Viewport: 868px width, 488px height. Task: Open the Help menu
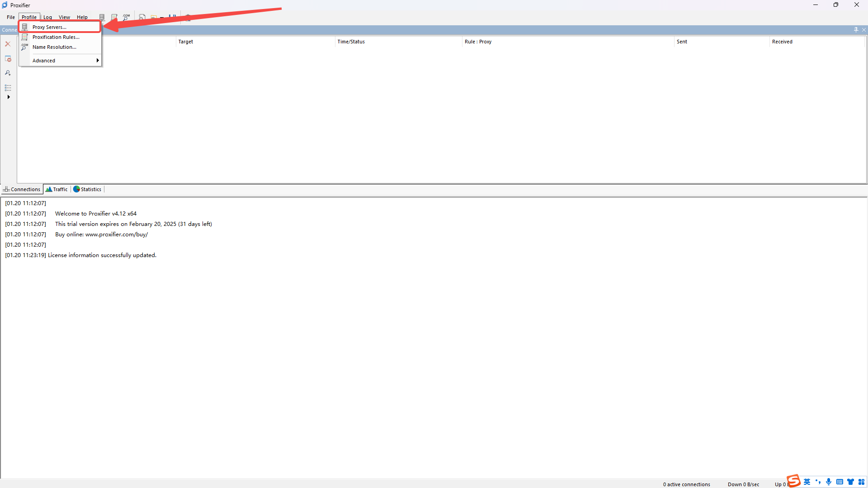[82, 17]
